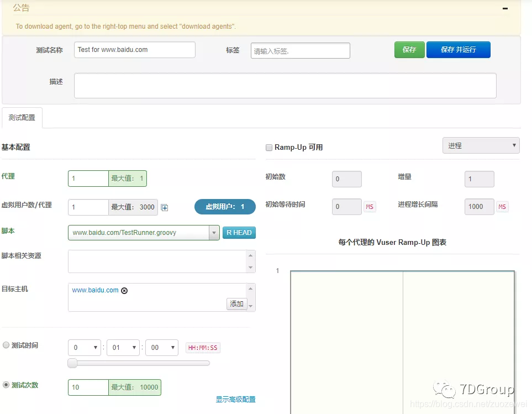Click the 添加 target host button
The width and height of the screenshot is (532, 414).
point(237,304)
